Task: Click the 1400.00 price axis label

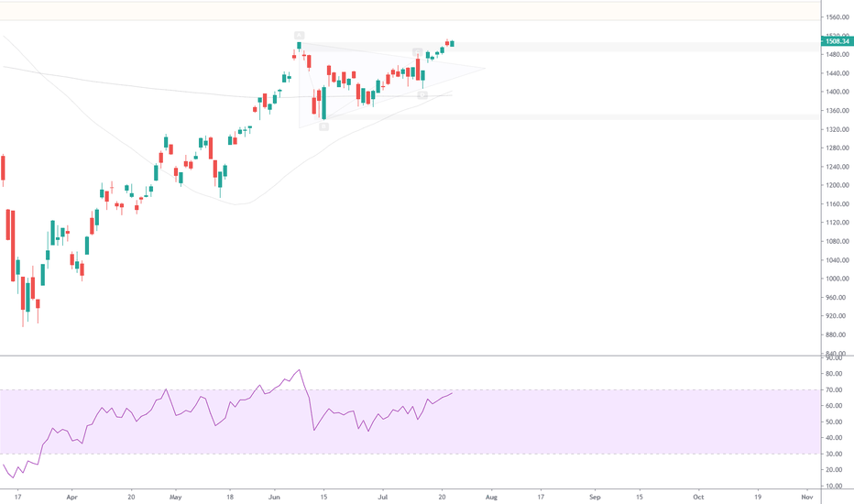Action: pos(838,92)
